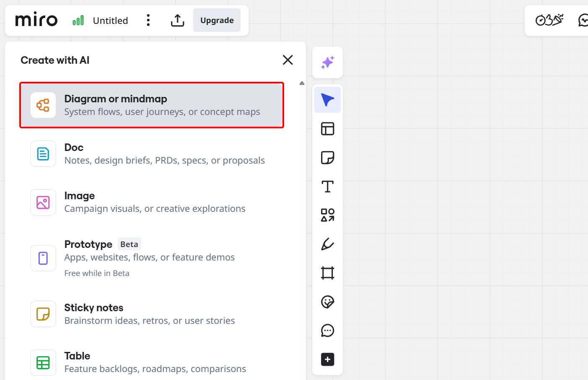Open the Shapes tool
The image size is (588, 380).
(x=327, y=215)
